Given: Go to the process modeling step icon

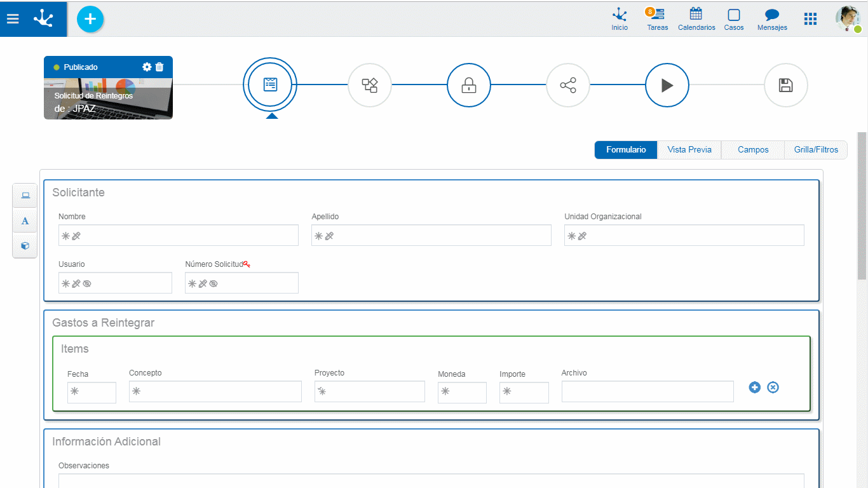Looking at the screenshot, I should (x=370, y=85).
